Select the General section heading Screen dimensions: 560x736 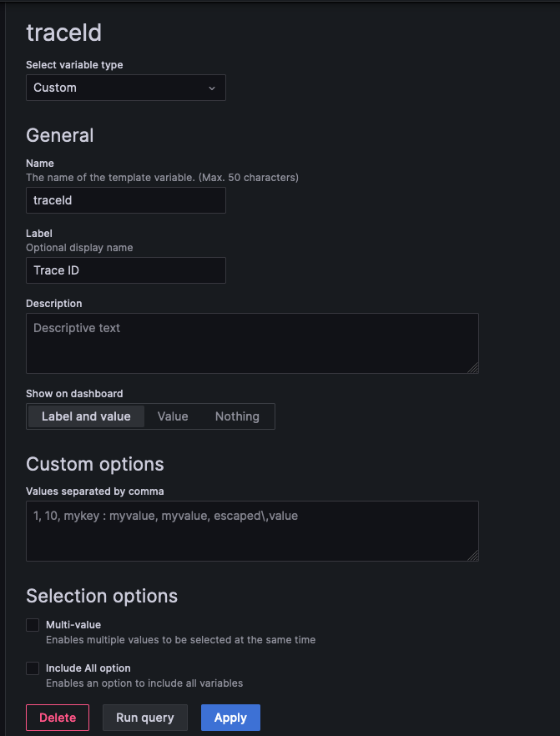59,135
